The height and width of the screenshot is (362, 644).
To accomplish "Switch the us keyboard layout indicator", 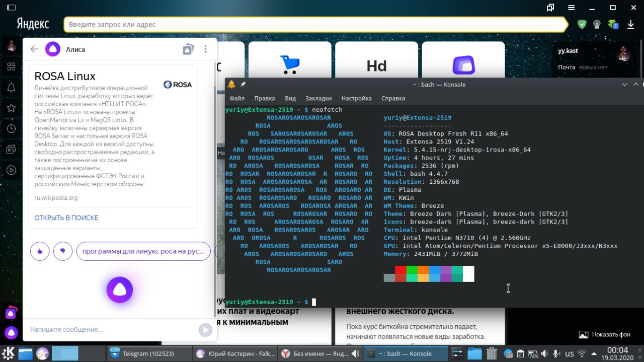I will tap(570, 353).
